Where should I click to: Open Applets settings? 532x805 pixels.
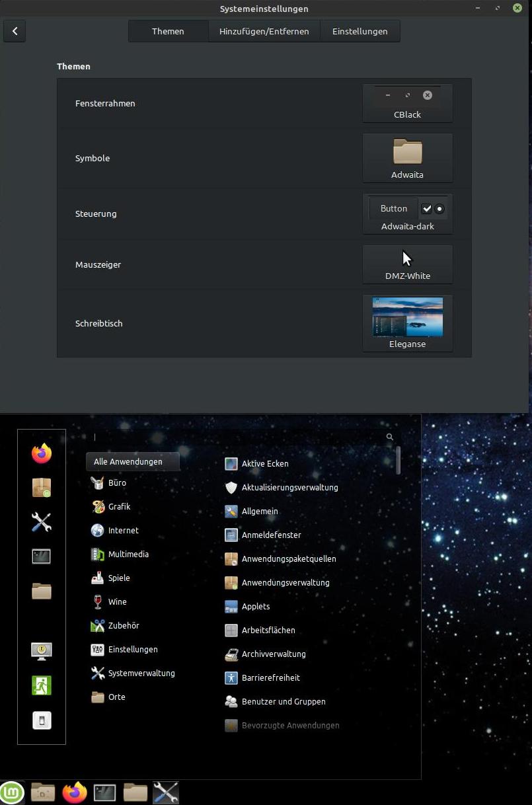tap(247, 607)
